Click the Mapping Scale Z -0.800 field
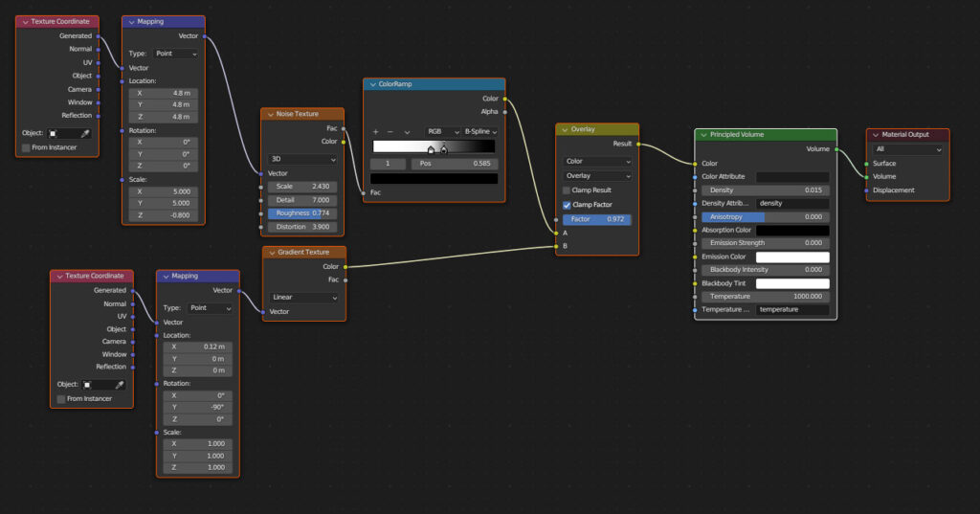 [163, 215]
